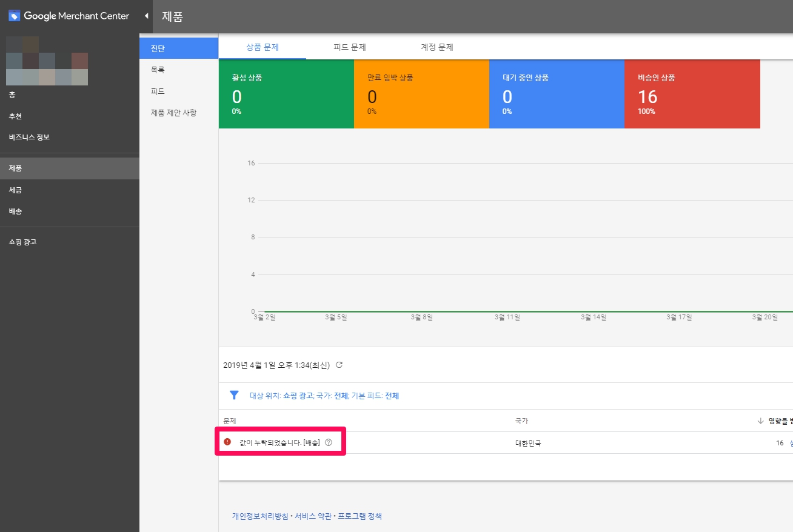Image resolution: width=793 pixels, height=532 pixels.
Task: Open 쇼핑 광고 in the left sidebar
Action: tap(22, 242)
